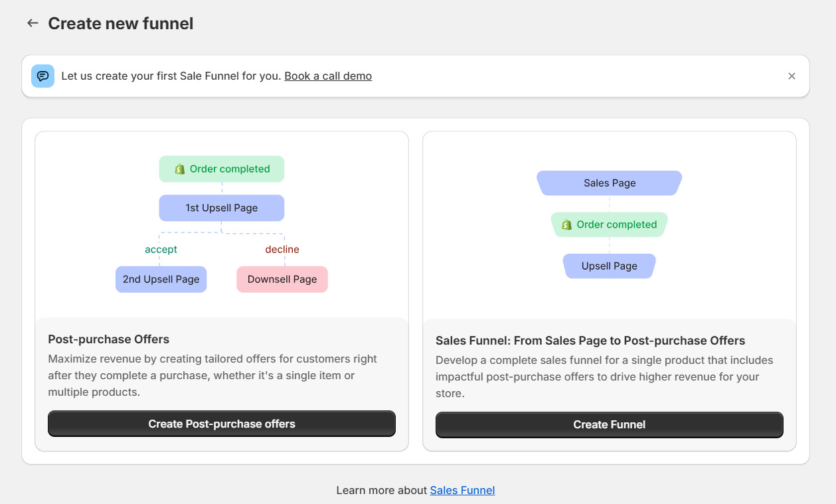Select the green Order completed node in the right diagram
The image size is (836, 504).
click(x=609, y=224)
